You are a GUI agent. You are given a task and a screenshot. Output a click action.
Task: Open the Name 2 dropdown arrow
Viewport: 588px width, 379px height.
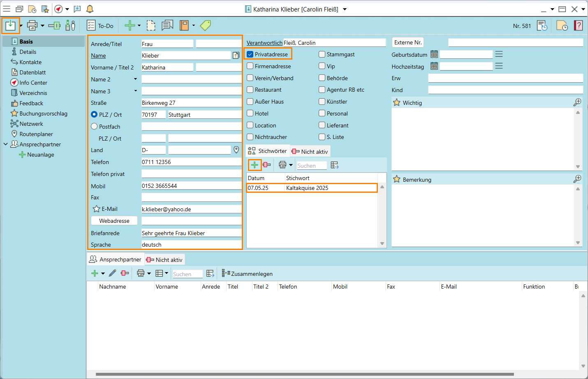[x=135, y=79]
